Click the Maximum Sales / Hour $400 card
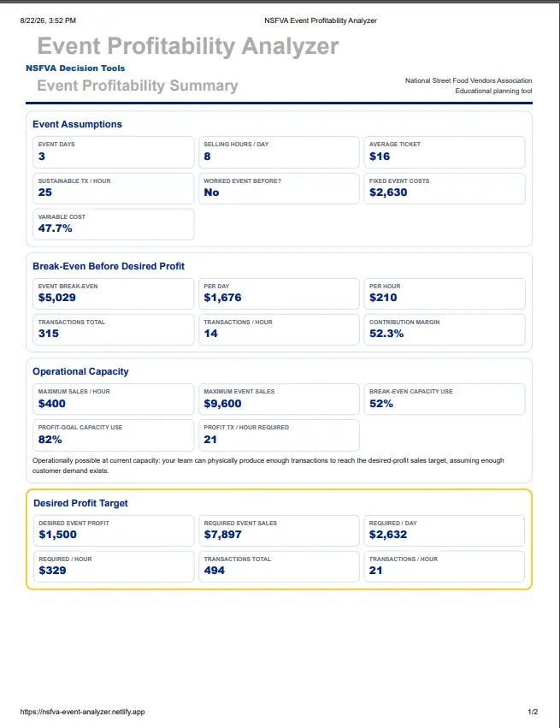This screenshot has width=560, height=728. click(114, 400)
